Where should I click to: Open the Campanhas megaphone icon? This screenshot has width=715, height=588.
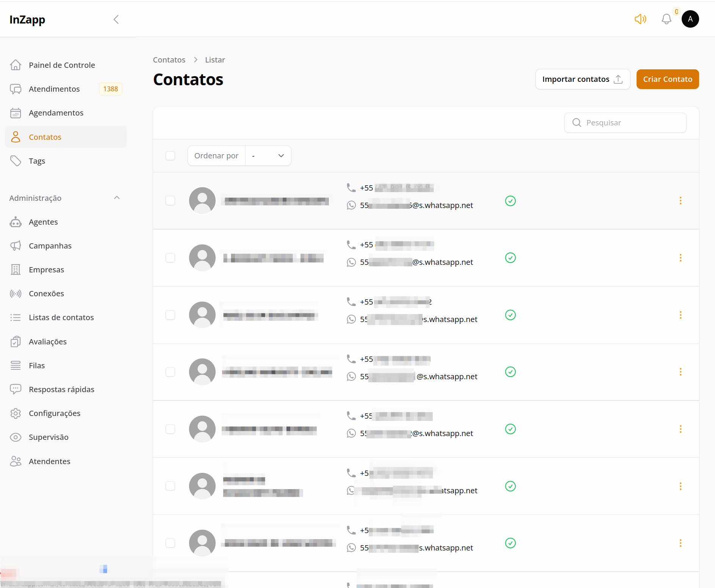coord(16,246)
